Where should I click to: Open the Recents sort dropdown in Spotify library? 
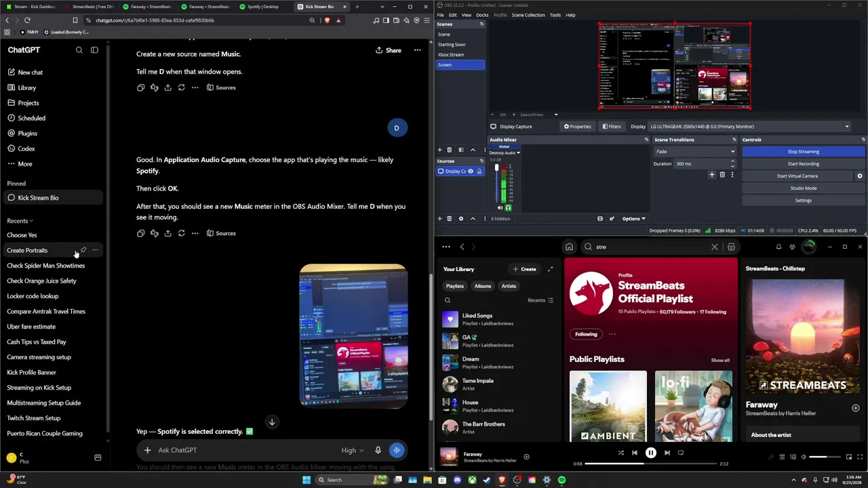tap(540, 300)
